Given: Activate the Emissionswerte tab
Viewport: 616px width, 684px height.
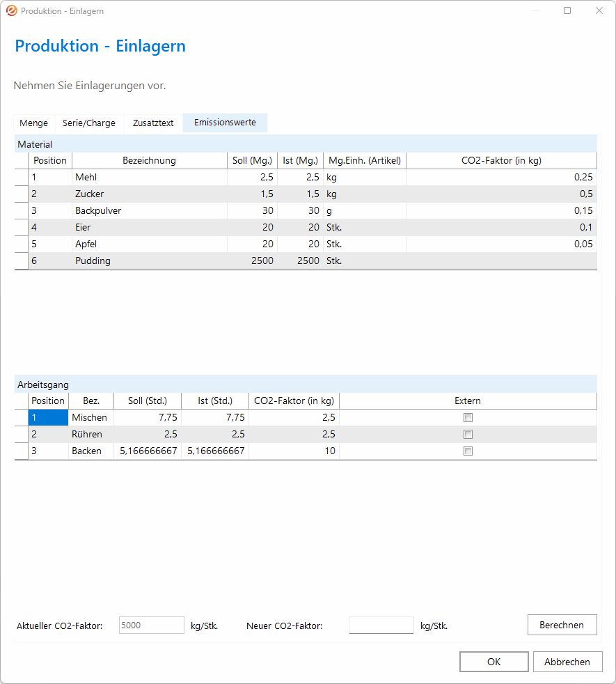Looking at the screenshot, I should pos(225,123).
